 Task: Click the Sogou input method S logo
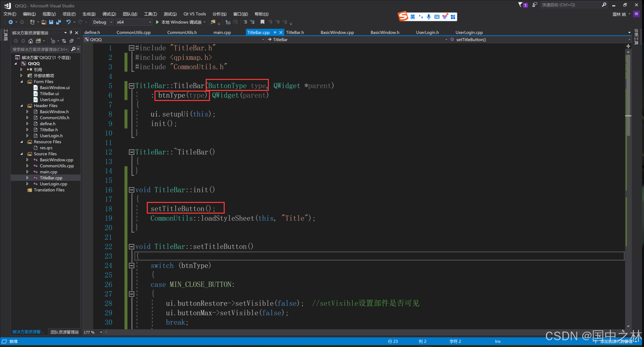tap(403, 16)
